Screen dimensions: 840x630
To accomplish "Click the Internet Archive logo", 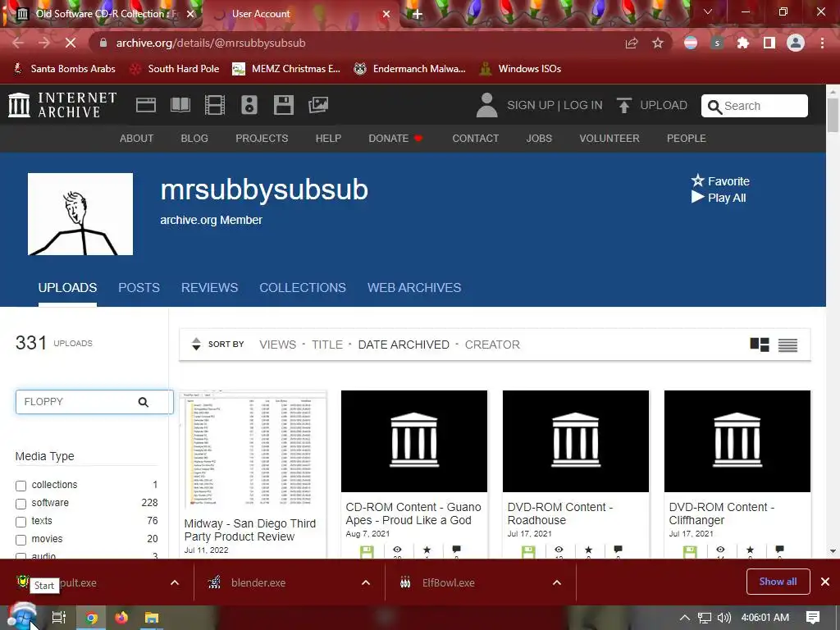I will coord(62,105).
